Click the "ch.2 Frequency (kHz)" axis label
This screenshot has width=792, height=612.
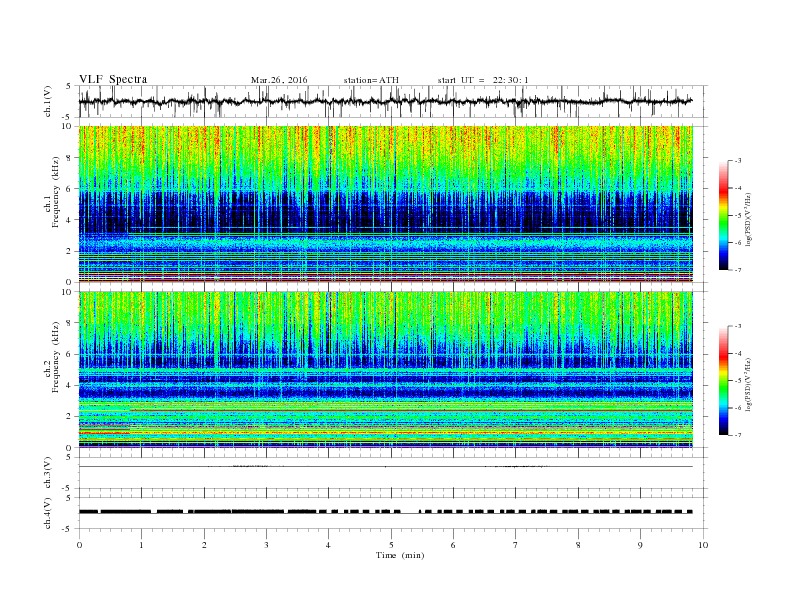(53, 356)
